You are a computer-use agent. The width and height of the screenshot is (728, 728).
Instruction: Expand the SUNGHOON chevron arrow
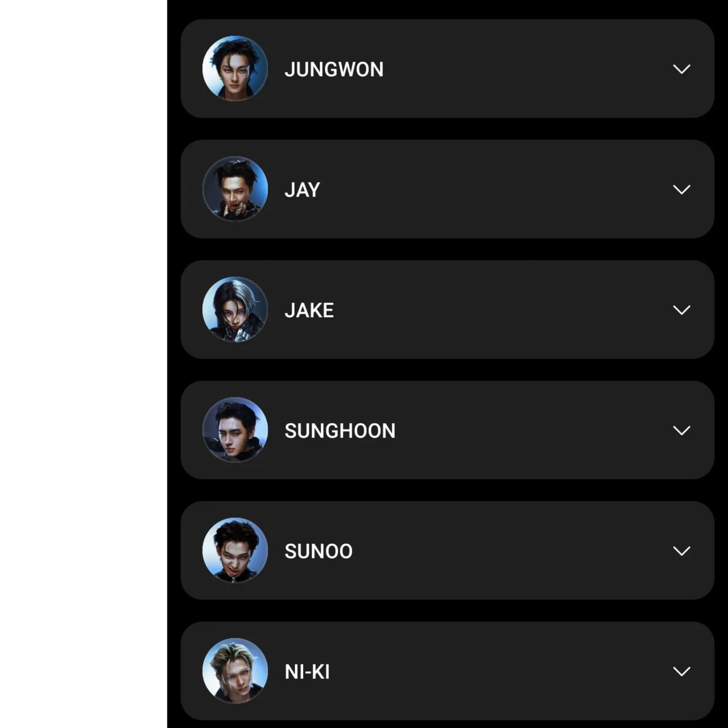click(x=681, y=430)
